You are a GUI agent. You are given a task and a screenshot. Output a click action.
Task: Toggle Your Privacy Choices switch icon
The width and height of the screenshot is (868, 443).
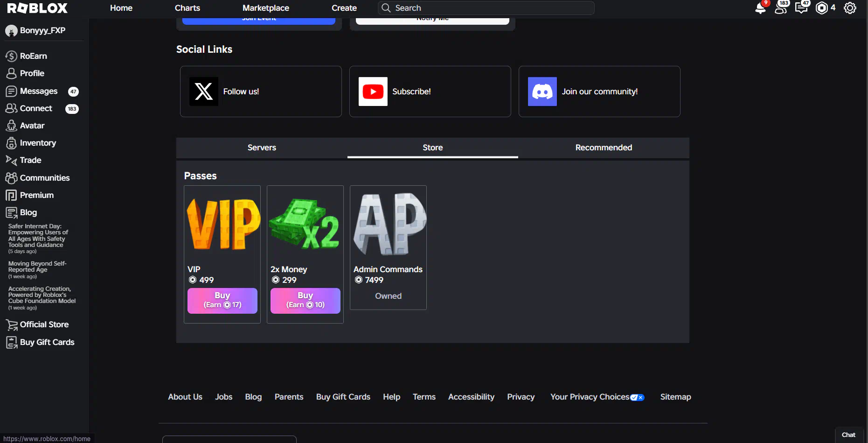point(637,397)
